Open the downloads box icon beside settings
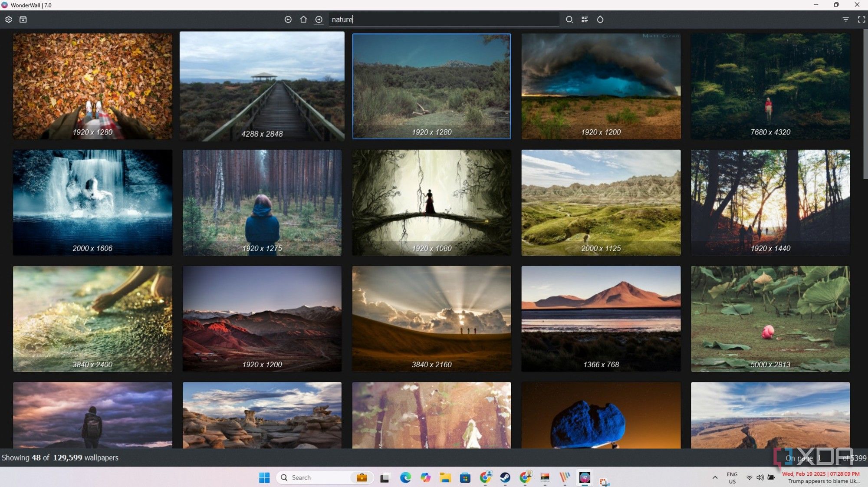 point(23,20)
